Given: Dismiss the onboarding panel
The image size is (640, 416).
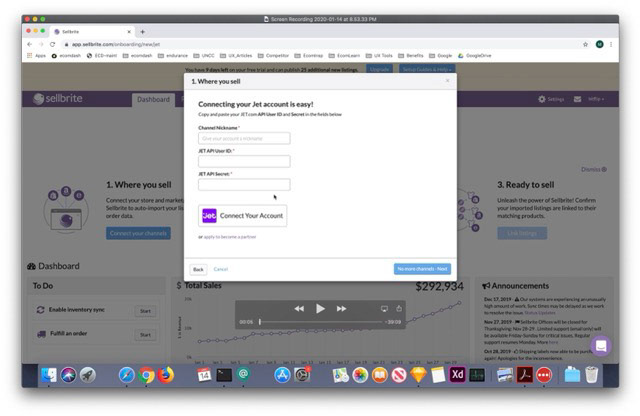Looking at the screenshot, I should click(x=593, y=169).
